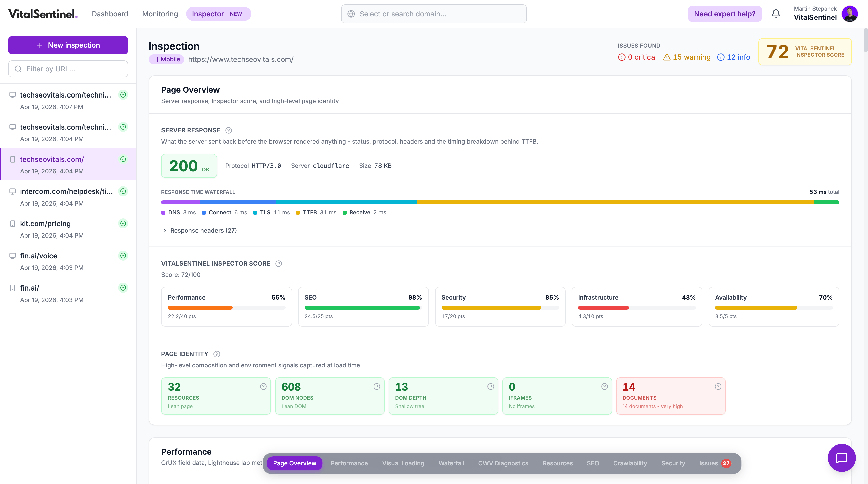Click the New inspection button
This screenshot has width=868, height=484.
[x=67, y=45]
